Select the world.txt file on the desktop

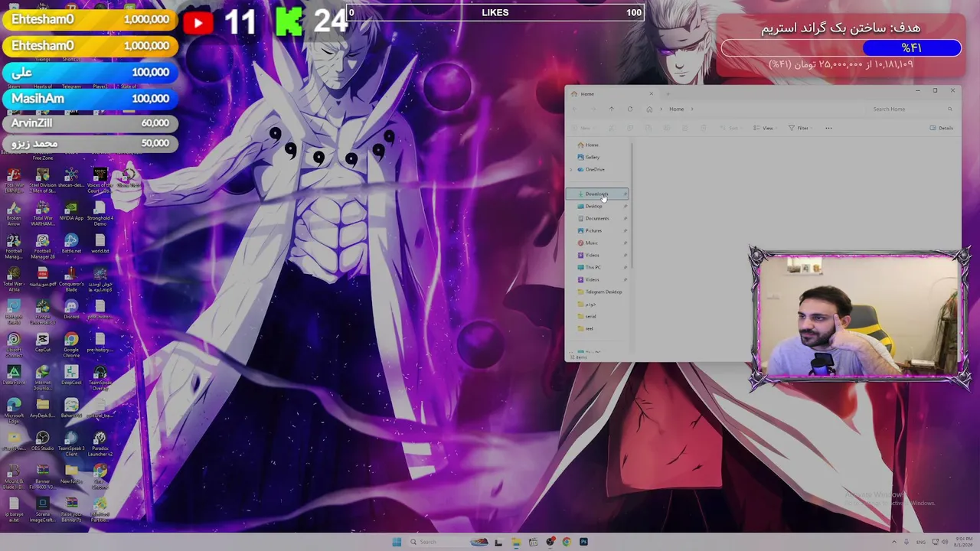(x=100, y=243)
